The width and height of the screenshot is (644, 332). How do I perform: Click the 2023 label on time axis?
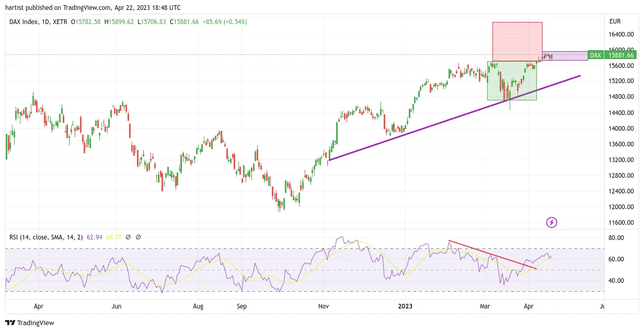tap(405, 306)
